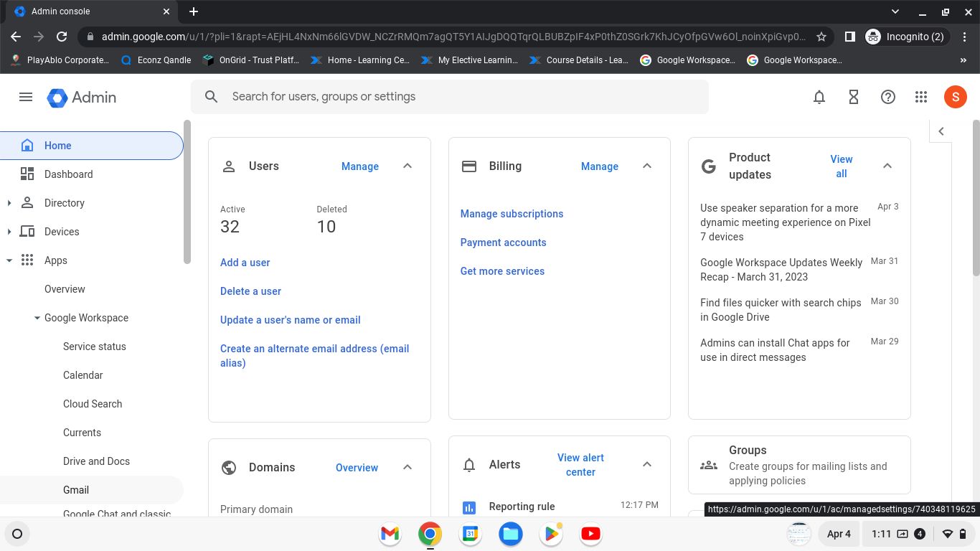The image size is (980, 551).
Task: Open the main hamburger menu
Action: coord(26,97)
